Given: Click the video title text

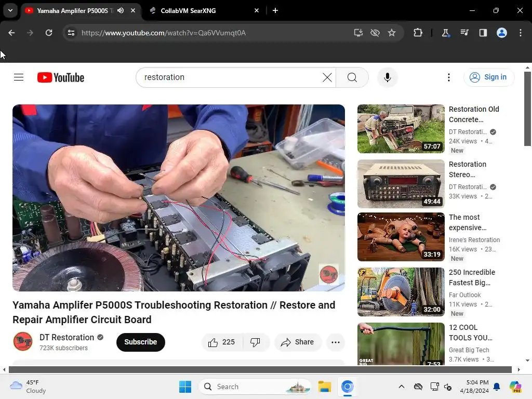Looking at the screenshot, I should coord(174,312).
